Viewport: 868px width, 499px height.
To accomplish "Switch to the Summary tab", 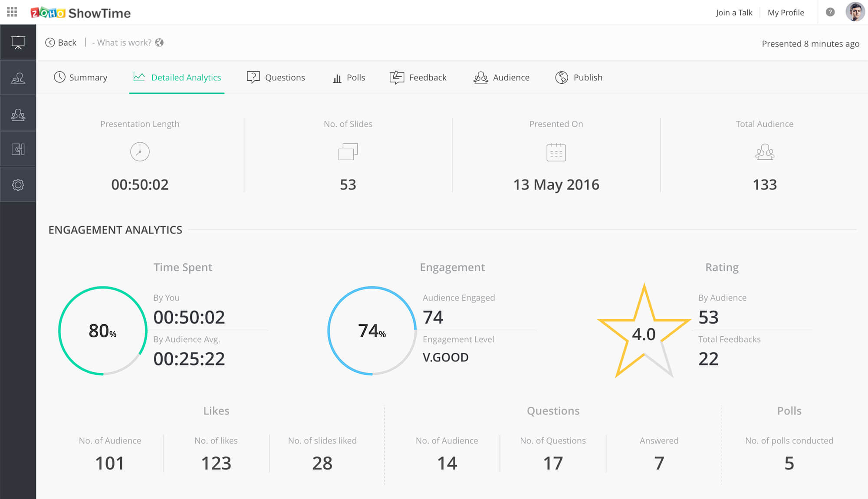I will click(81, 77).
